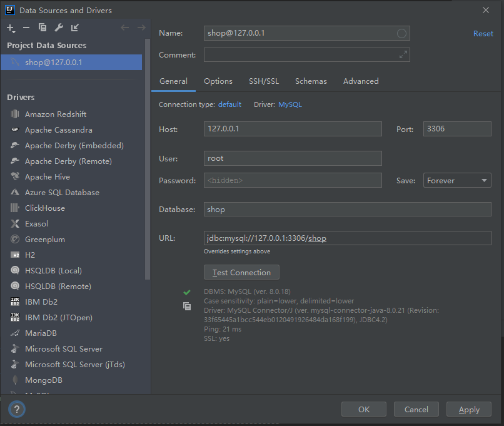Screen dimensions: 504x426
Task: Click the remove data source minus icon
Action: click(26, 28)
